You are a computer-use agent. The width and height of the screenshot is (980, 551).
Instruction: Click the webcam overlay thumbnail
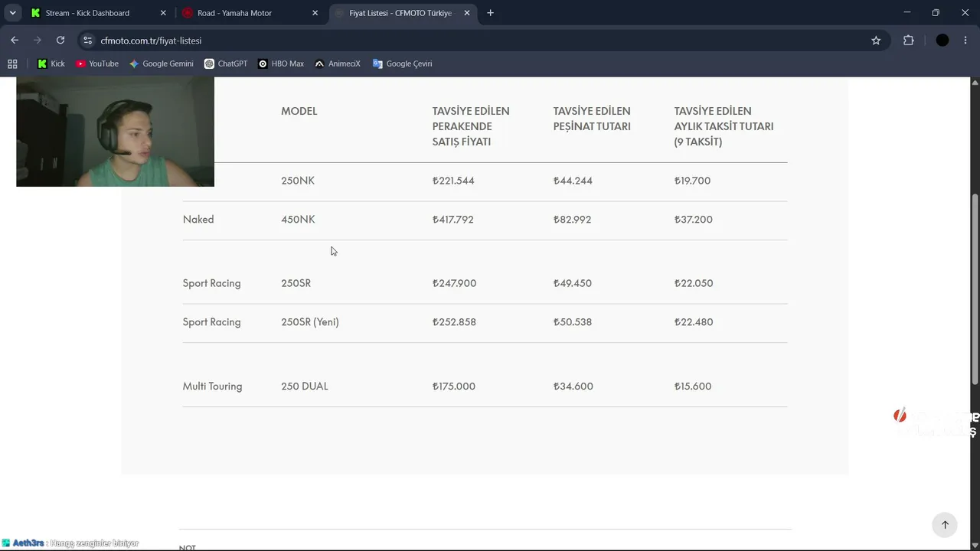tap(115, 132)
